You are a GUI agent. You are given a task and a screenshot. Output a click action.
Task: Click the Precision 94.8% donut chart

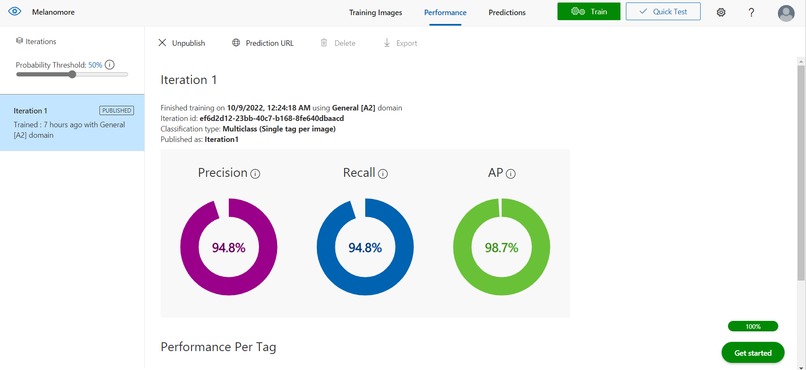pyautogui.click(x=229, y=247)
